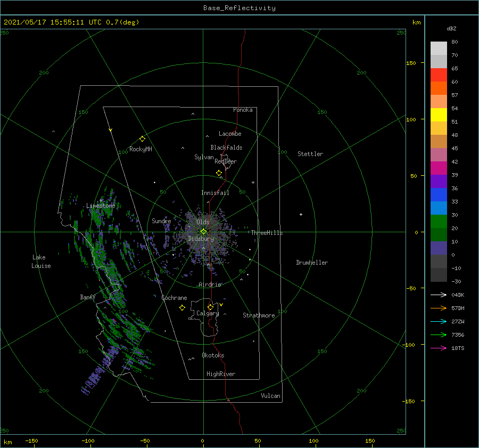The image size is (479, 448).
Task: Click the Stettler town label
Action: tap(310, 154)
